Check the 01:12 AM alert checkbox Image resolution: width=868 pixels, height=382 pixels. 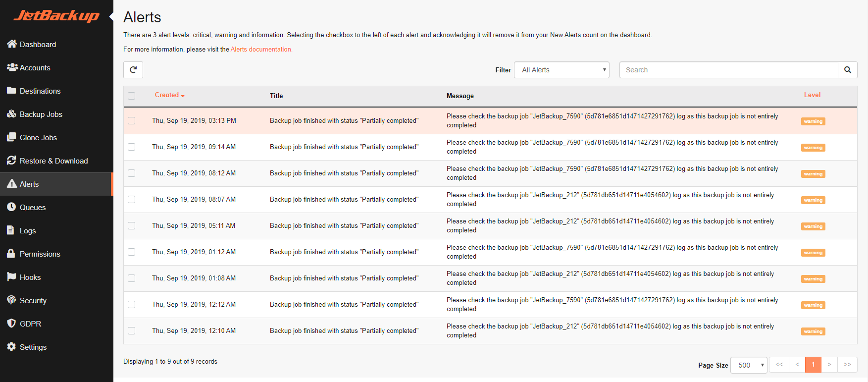(x=131, y=252)
